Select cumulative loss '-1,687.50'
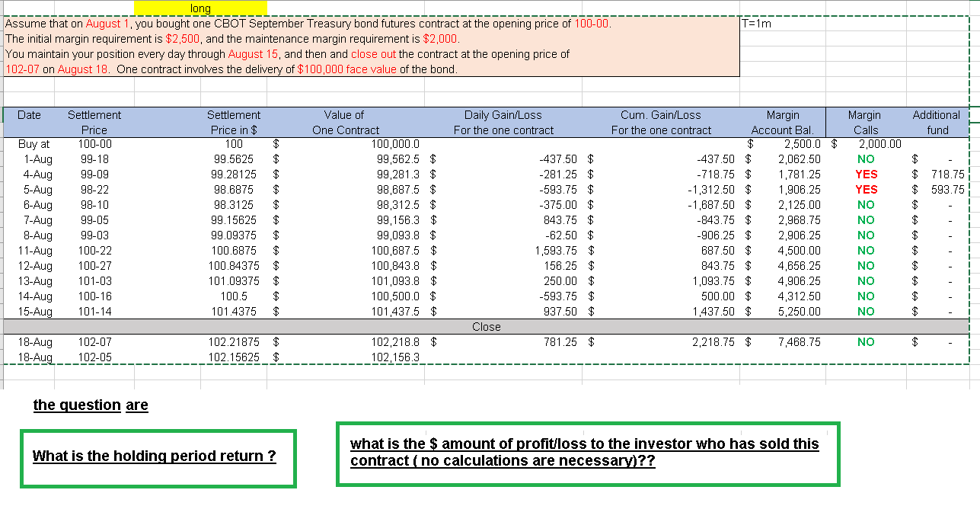 [711, 205]
